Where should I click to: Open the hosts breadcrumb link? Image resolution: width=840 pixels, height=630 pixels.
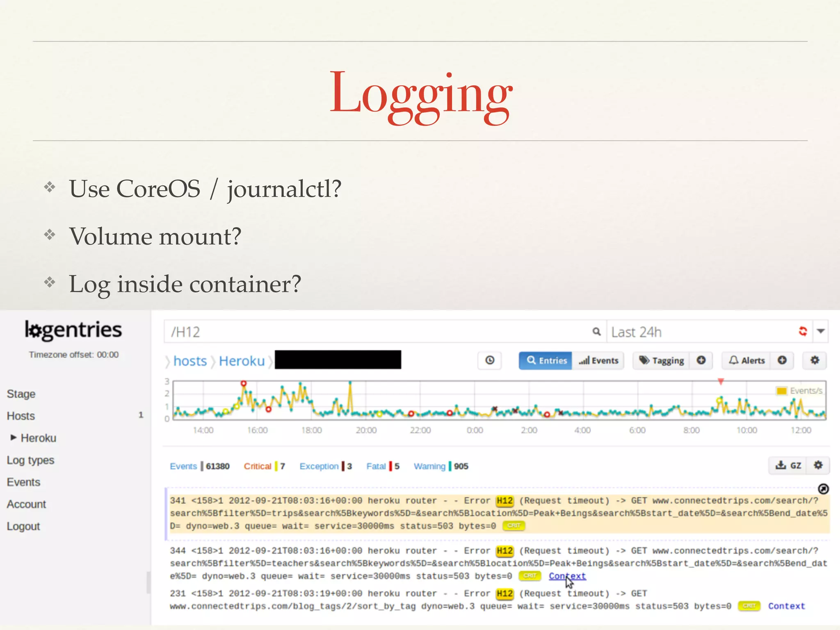pyautogui.click(x=190, y=361)
